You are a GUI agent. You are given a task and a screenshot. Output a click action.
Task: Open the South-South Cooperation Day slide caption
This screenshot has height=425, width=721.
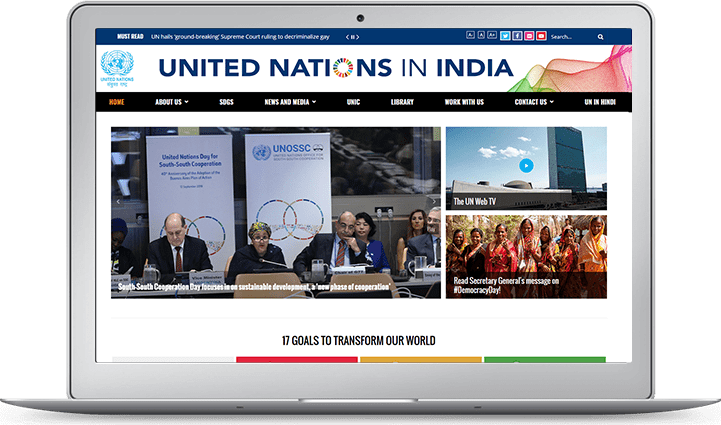[x=254, y=287]
